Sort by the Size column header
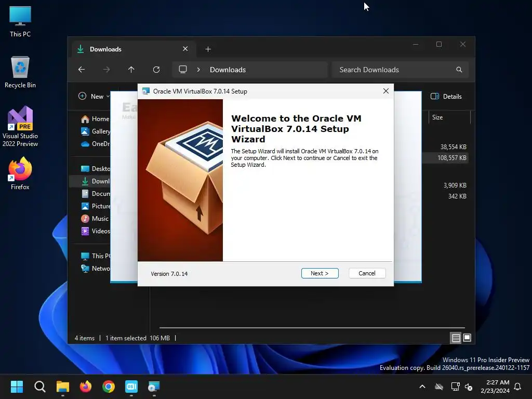The image size is (532, 399). [x=449, y=117]
